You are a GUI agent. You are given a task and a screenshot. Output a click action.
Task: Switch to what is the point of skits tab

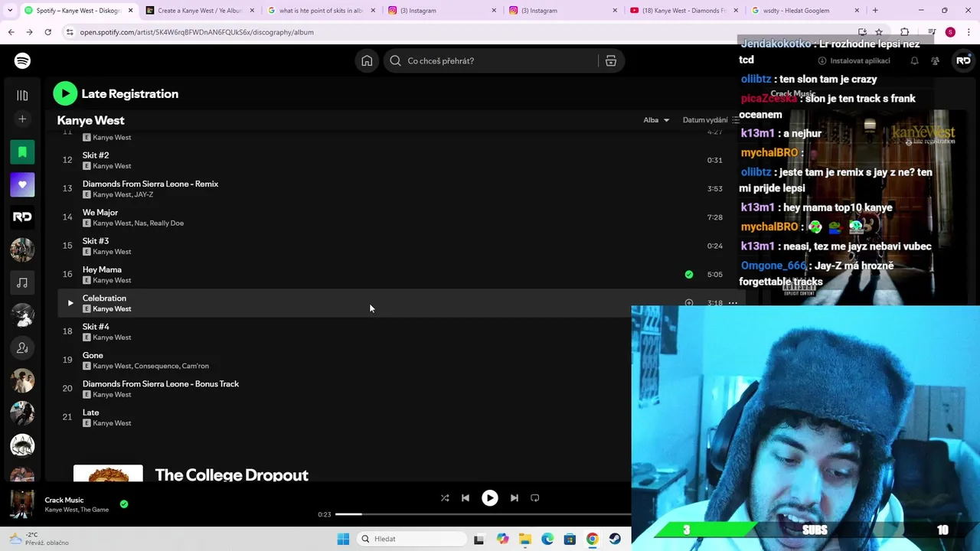coord(321,11)
